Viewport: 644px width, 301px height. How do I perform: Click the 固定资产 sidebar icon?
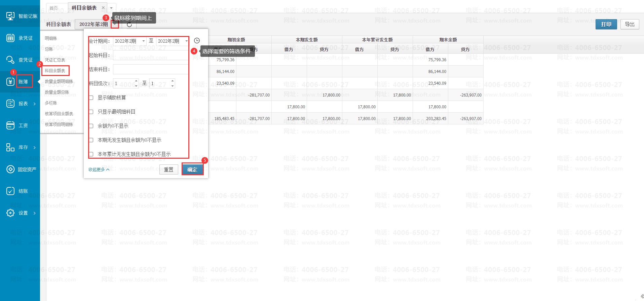click(10, 169)
